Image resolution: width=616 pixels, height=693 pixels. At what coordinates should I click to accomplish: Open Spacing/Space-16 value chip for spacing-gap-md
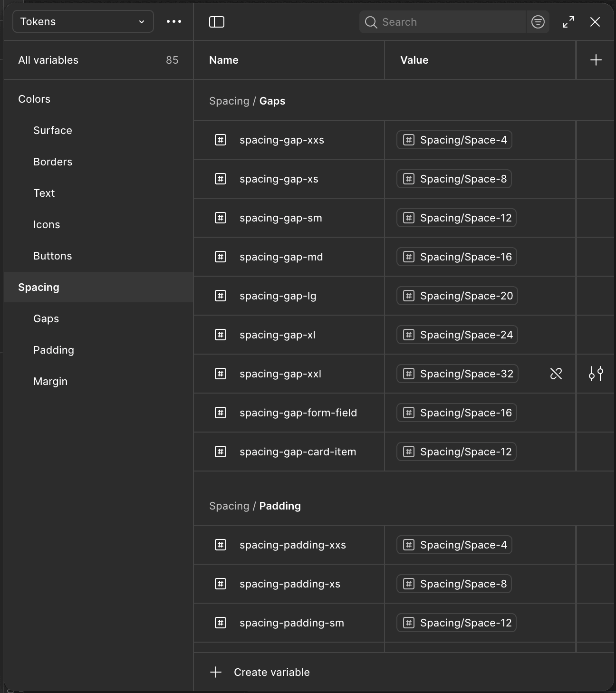pyautogui.click(x=457, y=257)
